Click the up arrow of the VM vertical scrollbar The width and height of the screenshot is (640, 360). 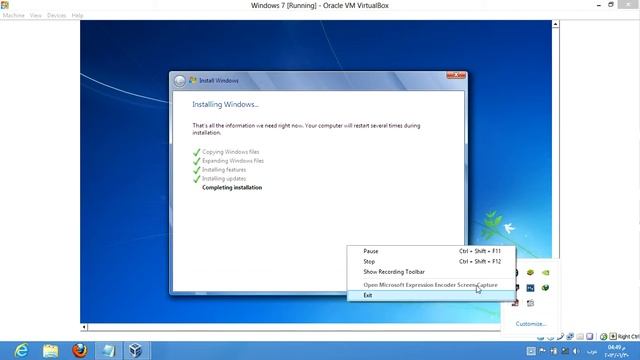[556, 24]
